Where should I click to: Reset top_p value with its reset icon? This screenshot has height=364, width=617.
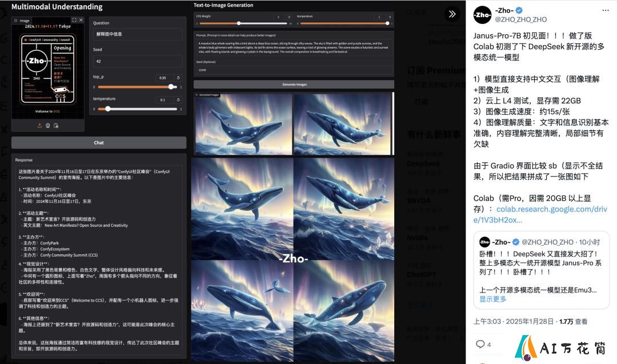178,78
